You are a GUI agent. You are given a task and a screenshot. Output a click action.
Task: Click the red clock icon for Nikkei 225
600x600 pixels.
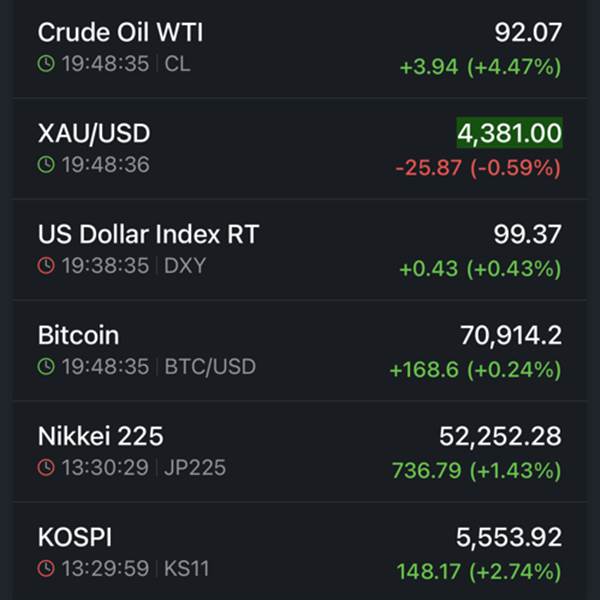(x=46, y=468)
